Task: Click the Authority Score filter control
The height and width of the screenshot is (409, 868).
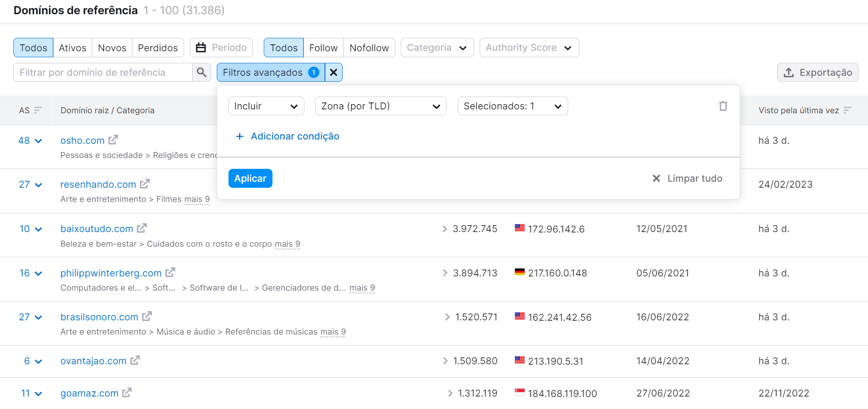Action: click(529, 47)
